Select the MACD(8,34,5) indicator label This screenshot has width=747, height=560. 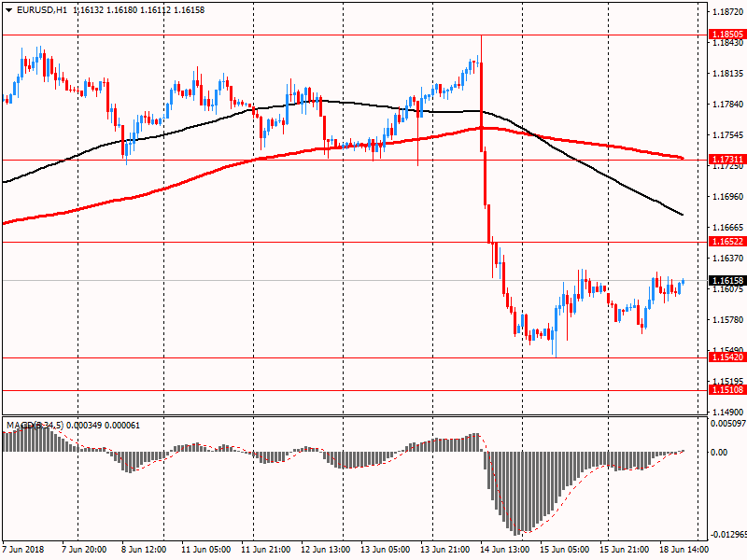(x=35, y=426)
